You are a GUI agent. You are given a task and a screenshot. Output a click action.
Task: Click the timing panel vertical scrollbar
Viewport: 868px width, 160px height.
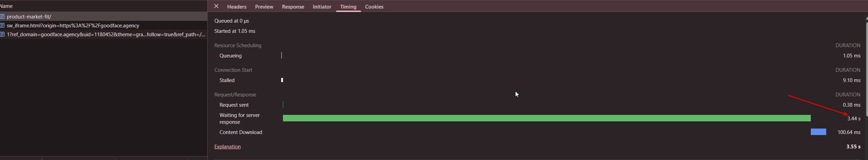(866, 68)
